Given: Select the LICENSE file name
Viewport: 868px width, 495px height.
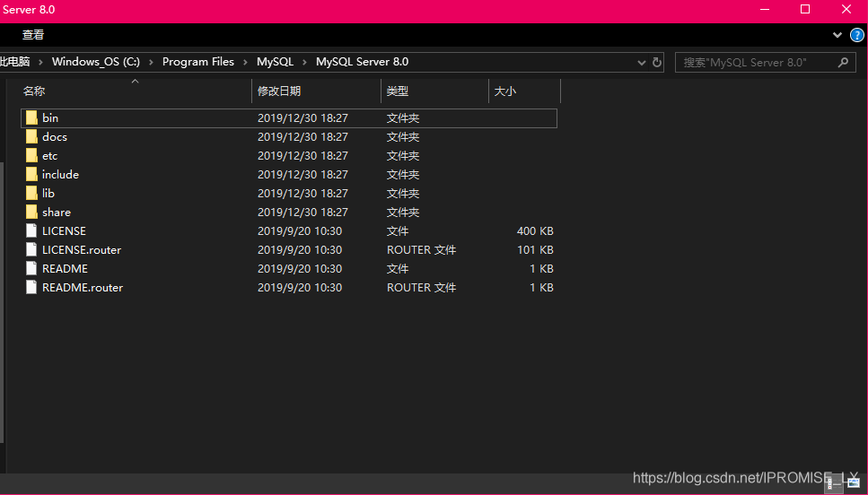Looking at the screenshot, I should pos(65,230).
